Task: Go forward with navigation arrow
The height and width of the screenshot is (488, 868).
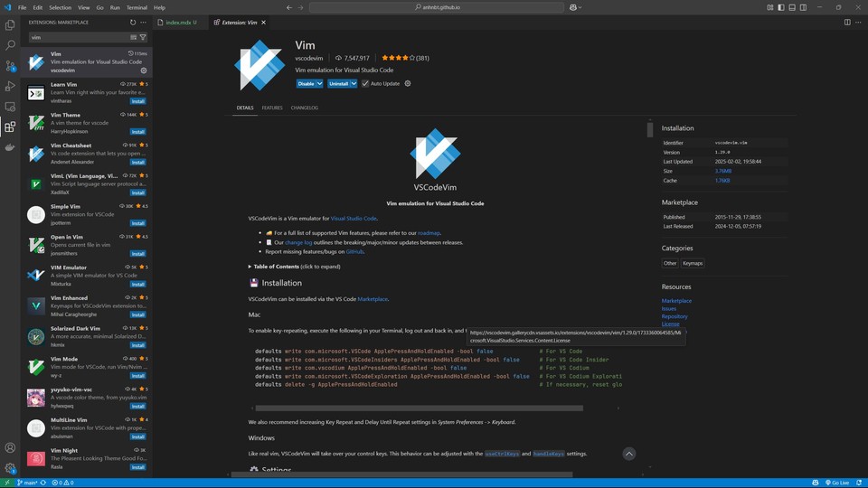Action: (x=300, y=8)
